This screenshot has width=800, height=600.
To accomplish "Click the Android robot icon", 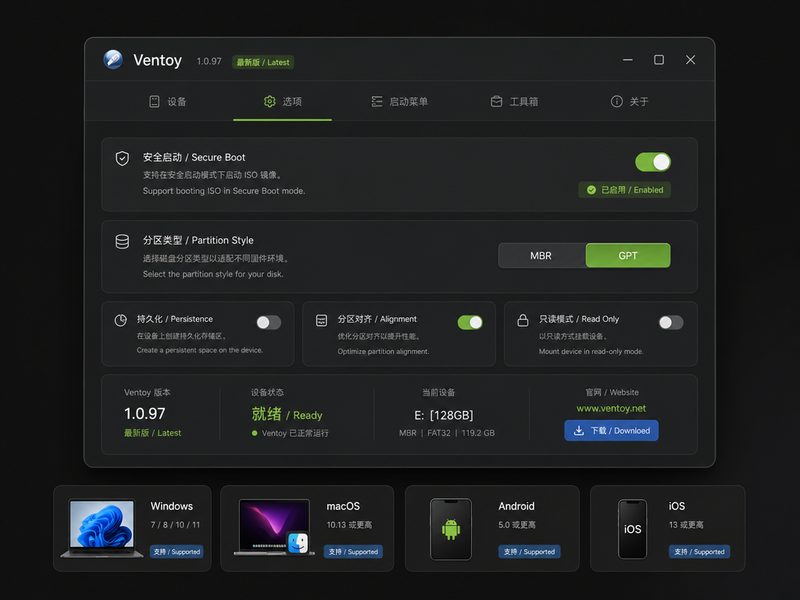I will 451,529.
